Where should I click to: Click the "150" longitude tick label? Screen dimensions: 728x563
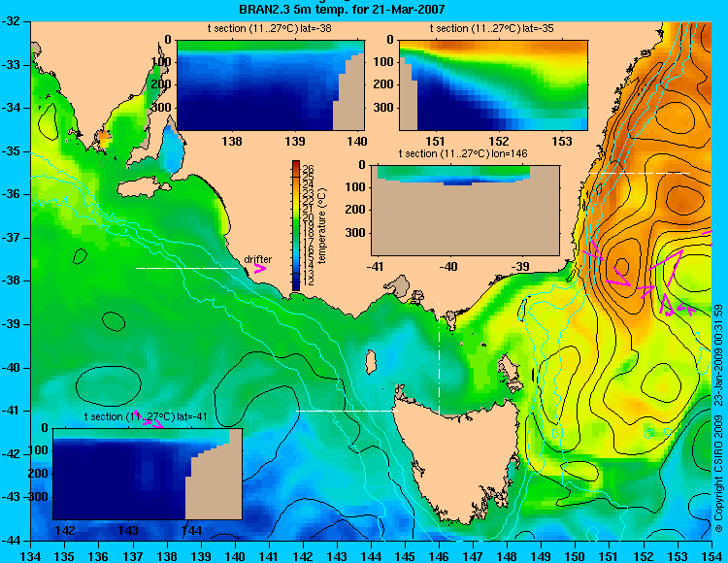(576, 556)
